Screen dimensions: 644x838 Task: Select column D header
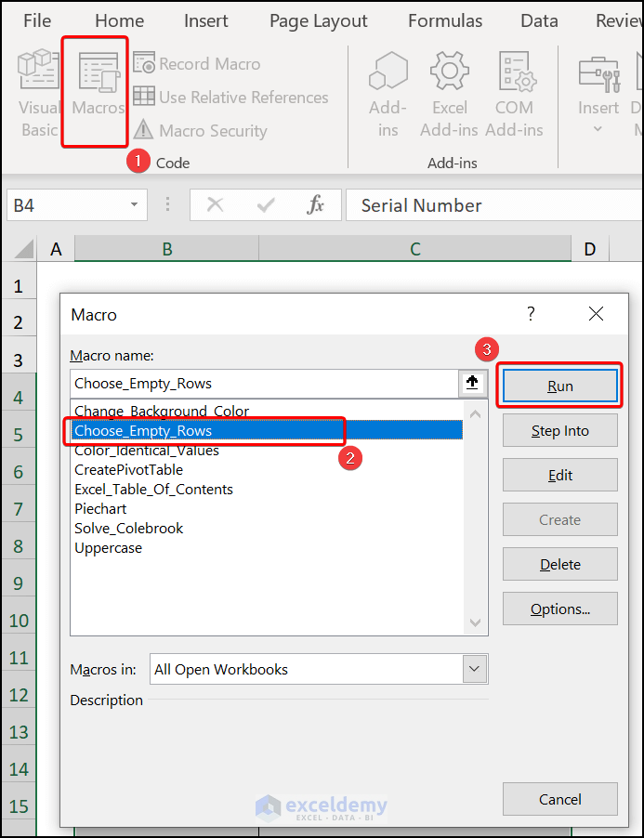tap(589, 249)
